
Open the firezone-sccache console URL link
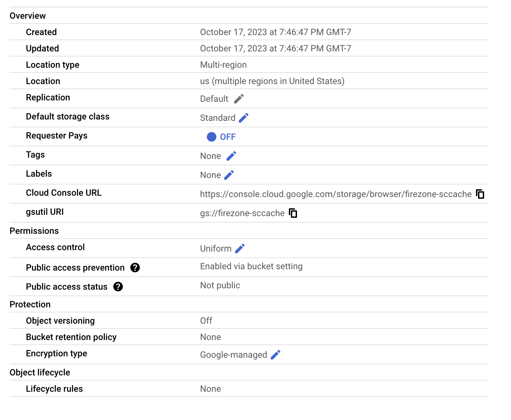334,194
